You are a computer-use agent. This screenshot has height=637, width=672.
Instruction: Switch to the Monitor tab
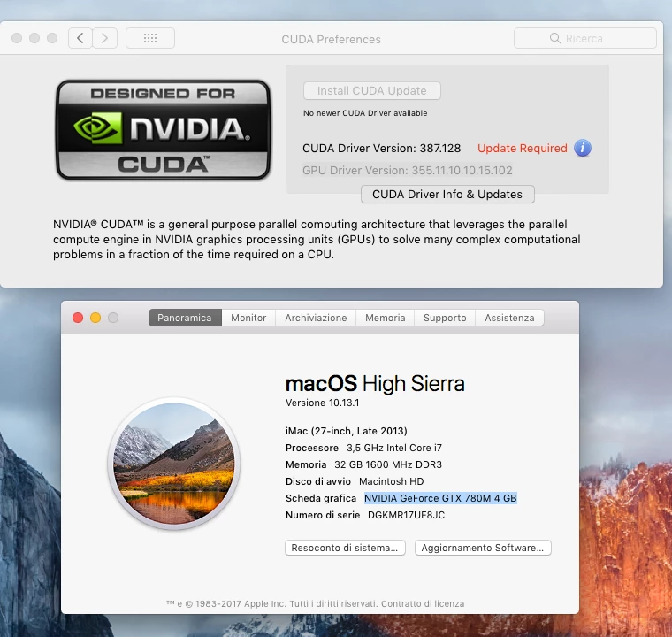click(x=248, y=318)
